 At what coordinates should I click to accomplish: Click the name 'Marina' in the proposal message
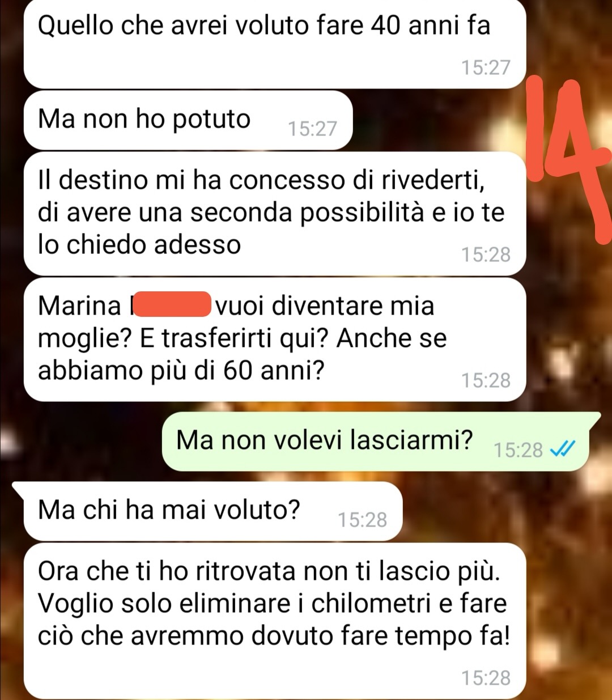point(79,306)
